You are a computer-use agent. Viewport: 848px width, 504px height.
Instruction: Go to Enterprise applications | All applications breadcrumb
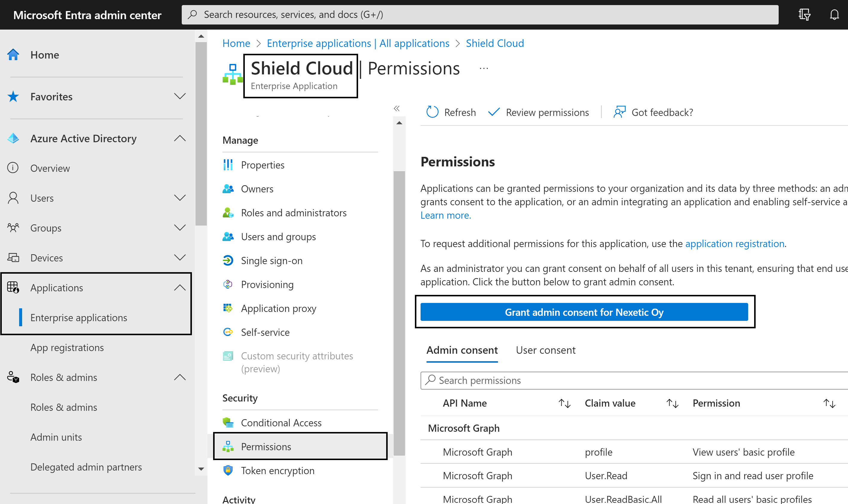(x=358, y=43)
